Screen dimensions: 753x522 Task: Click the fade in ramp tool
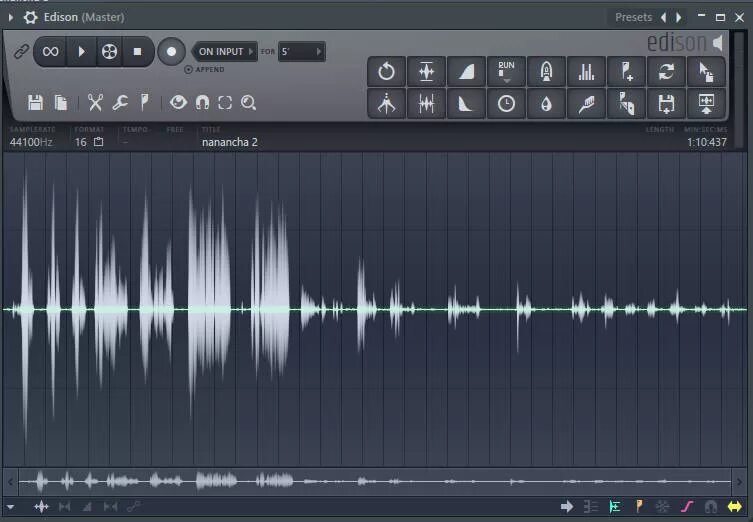466,72
